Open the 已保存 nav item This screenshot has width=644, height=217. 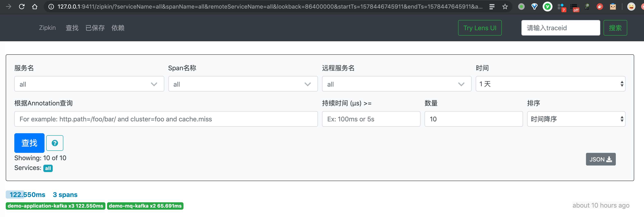tap(95, 28)
